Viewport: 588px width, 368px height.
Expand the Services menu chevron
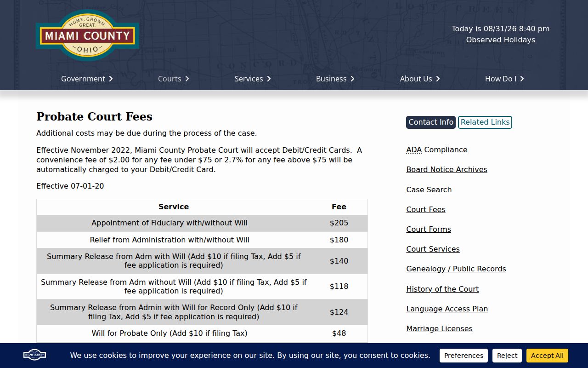[269, 79]
